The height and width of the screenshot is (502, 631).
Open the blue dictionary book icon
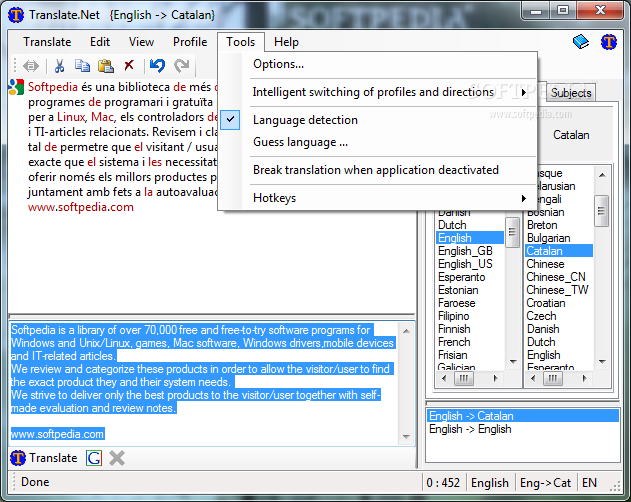581,42
